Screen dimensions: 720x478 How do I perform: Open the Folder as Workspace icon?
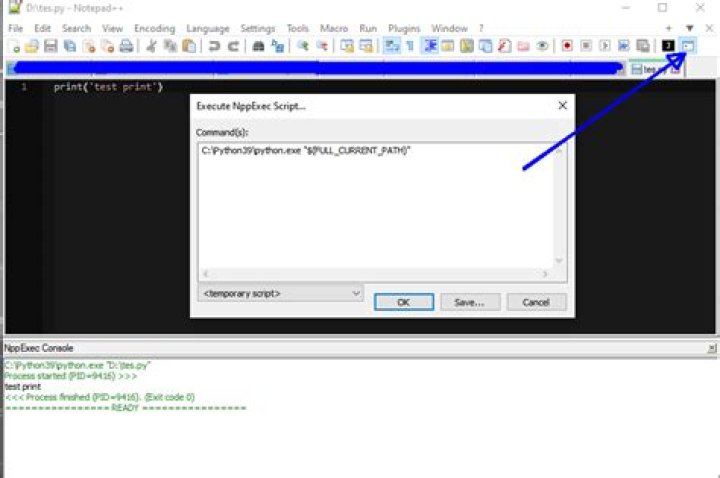[x=523, y=46]
